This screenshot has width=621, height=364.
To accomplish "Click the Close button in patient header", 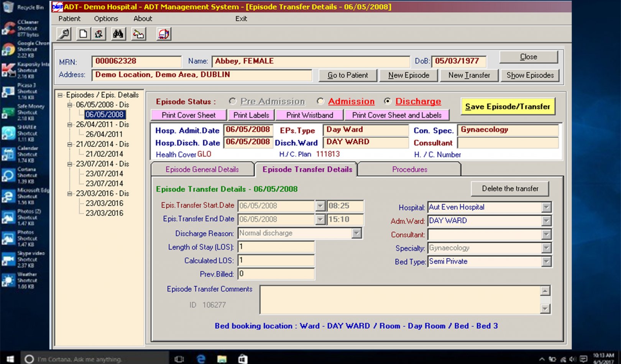I will 528,57.
